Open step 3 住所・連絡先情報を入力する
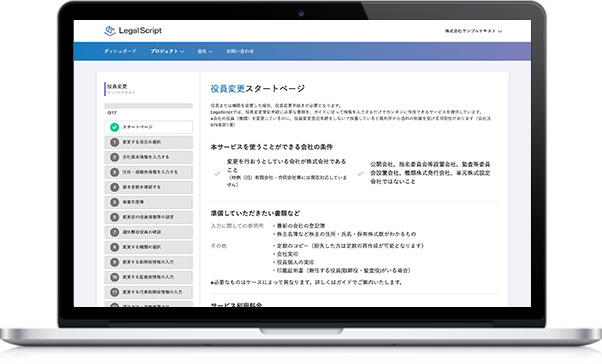The width and height of the screenshot is (602, 364). click(x=149, y=172)
